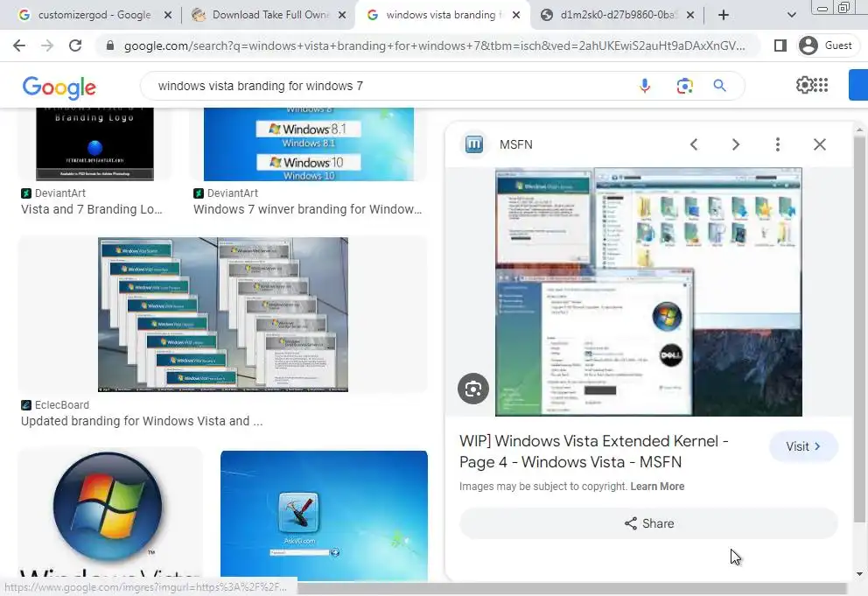Viewport: 868px width, 596px height.
Task: Click the magnifier search button
Action: [719, 85]
